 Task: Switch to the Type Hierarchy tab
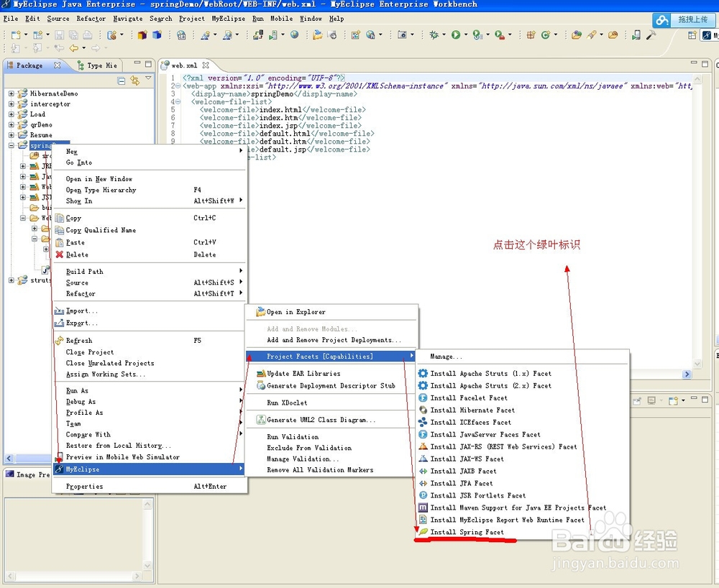98,65
